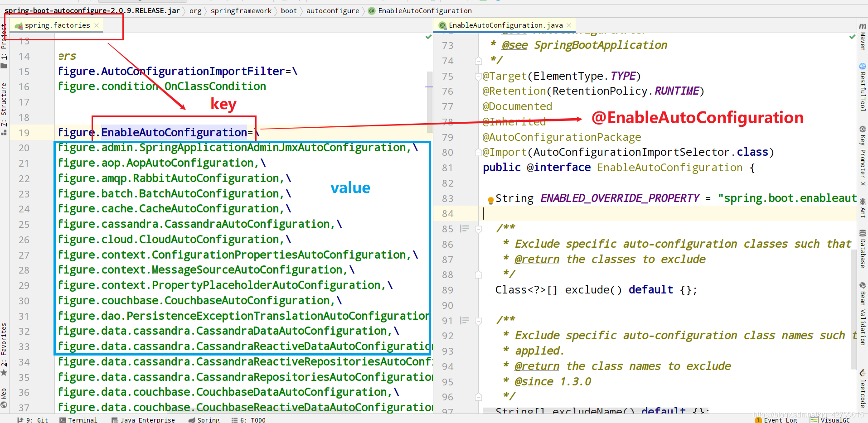The image size is (868, 423).
Task: Toggle rendered doc view icon on line 85
Action: [464, 229]
